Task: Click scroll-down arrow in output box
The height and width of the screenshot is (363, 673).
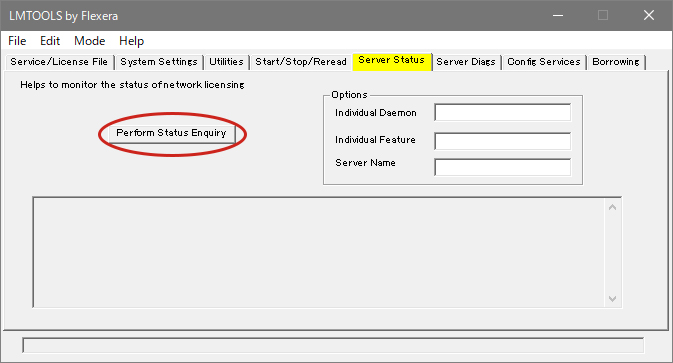Action: (612, 299)
